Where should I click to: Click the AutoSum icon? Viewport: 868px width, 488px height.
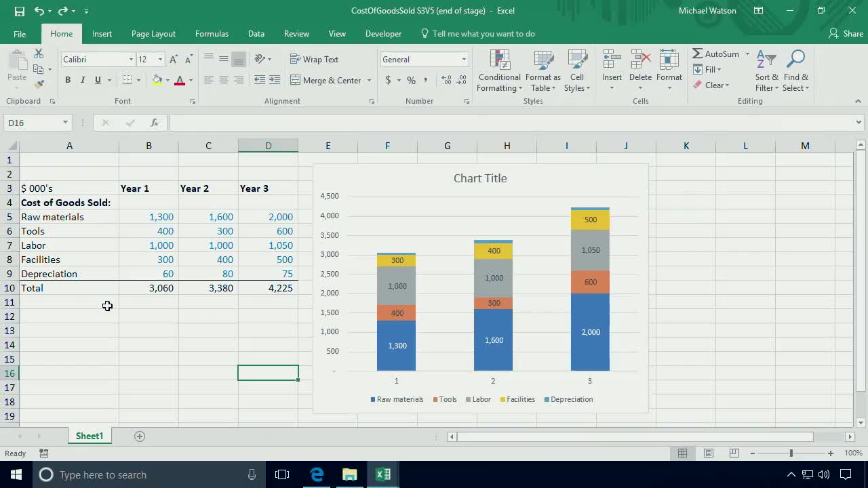(700, 54)
